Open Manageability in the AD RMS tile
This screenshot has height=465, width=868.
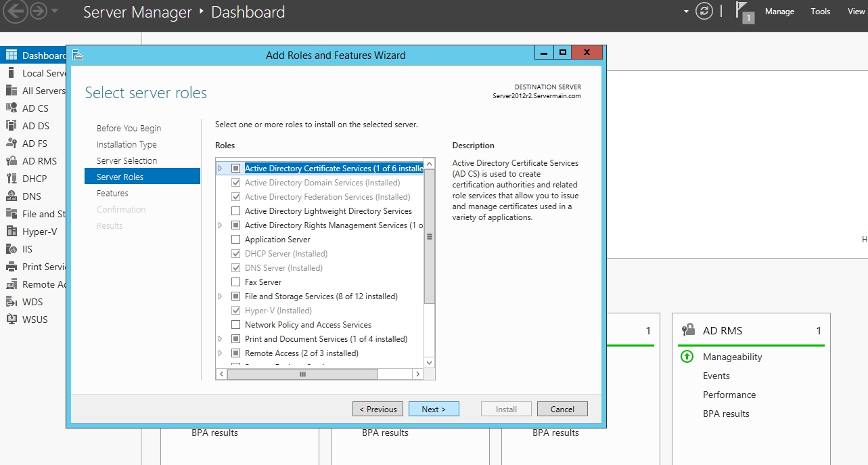(x=733, y=357)
